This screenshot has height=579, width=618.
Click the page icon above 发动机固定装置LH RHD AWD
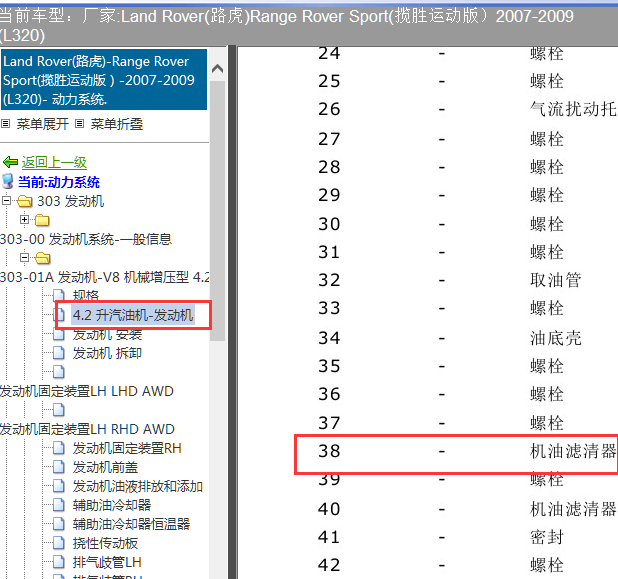pos(59,410)
